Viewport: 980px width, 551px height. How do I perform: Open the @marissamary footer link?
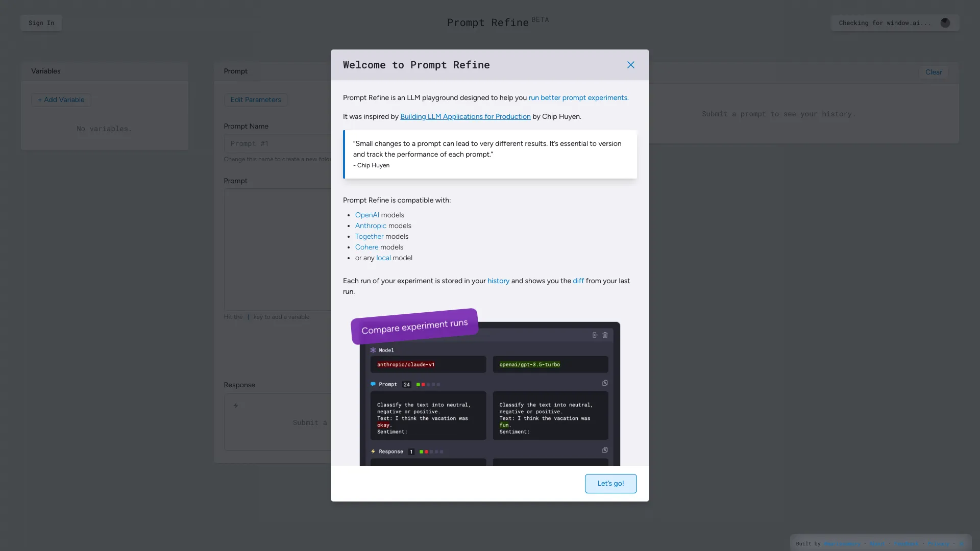coord(842,544)
